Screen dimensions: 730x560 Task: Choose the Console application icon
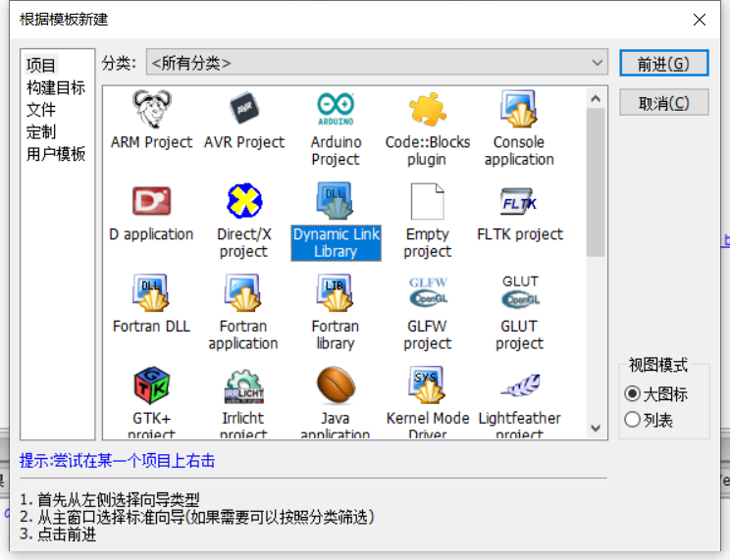[x=519, y=109]
